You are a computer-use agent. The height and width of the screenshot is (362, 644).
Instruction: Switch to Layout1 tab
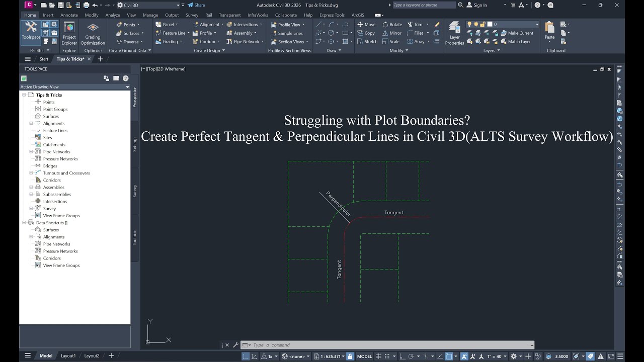click(x=68, y=356)
